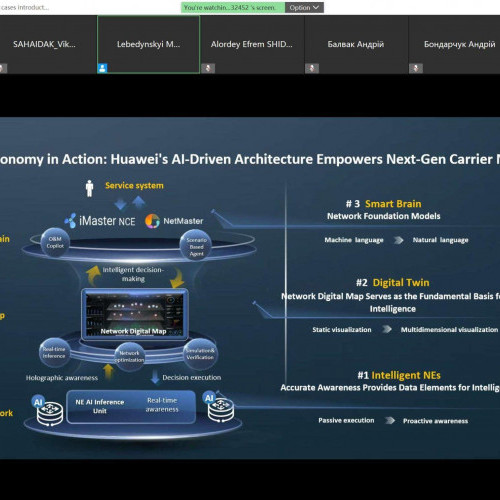Click the NE AI Inference Unit label

[x=100, y=406]
